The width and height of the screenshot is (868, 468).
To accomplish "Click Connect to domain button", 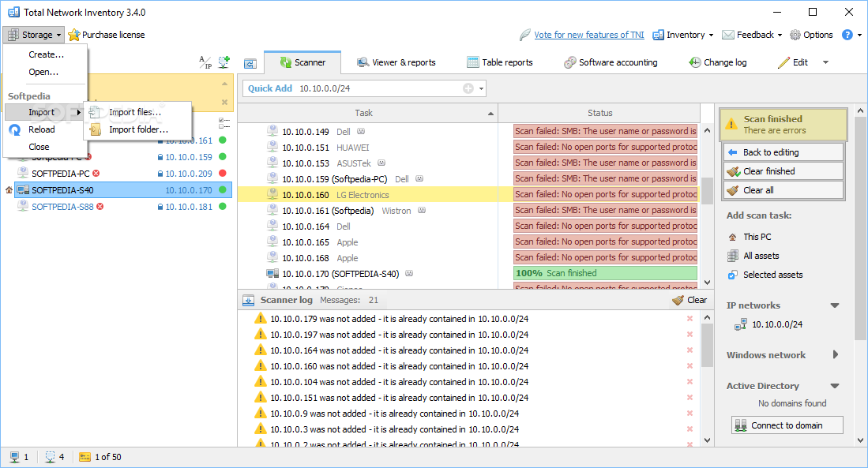I will pyautogui.click(x=787, y=425).
